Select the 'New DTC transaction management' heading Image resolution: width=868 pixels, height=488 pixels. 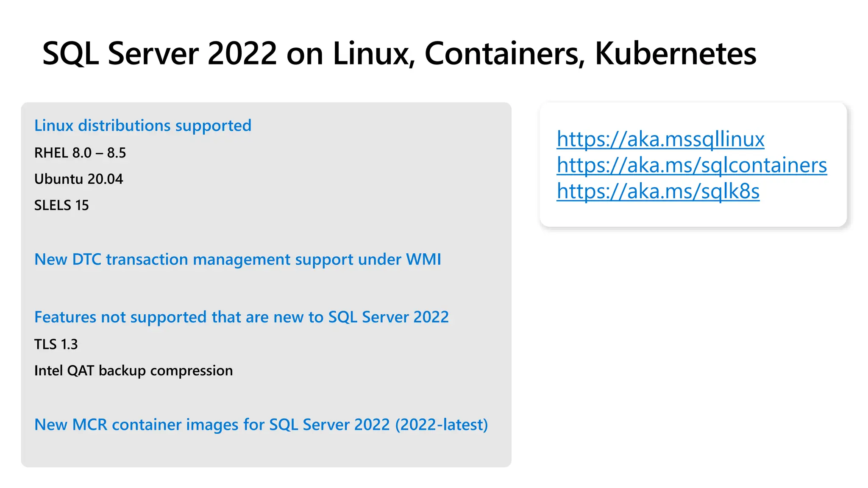point(238,259)
